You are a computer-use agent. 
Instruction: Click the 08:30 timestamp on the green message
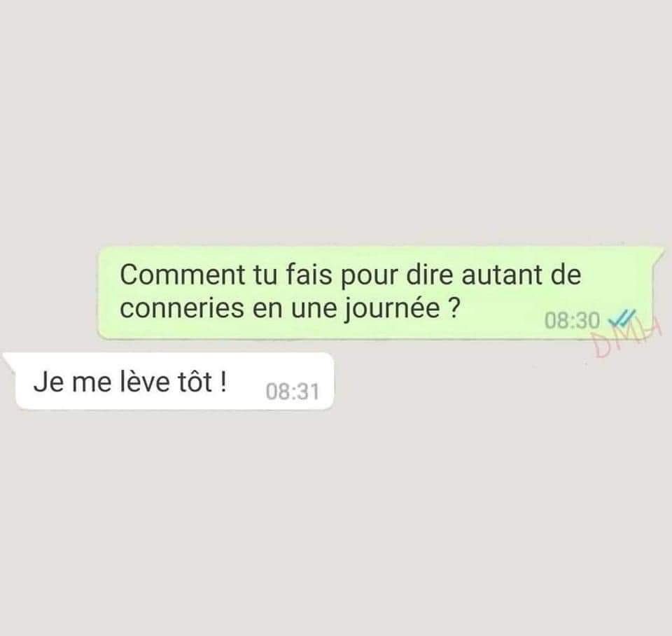(x=572, y=320)
